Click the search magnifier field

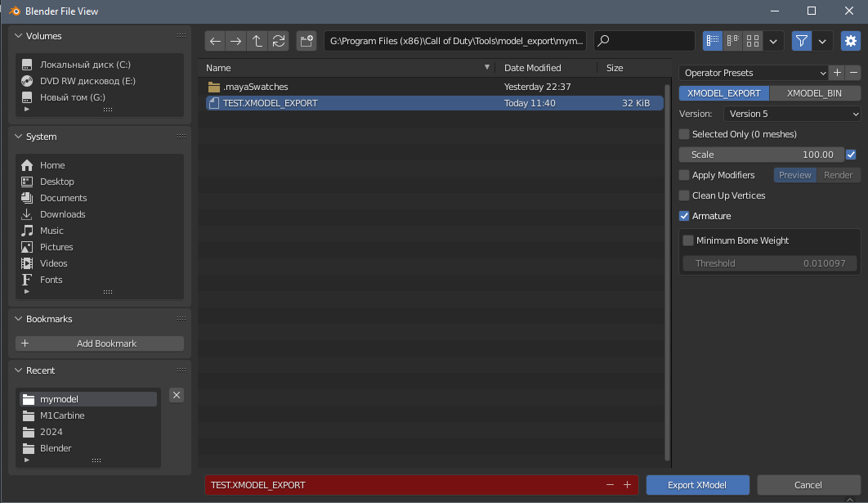644,41
